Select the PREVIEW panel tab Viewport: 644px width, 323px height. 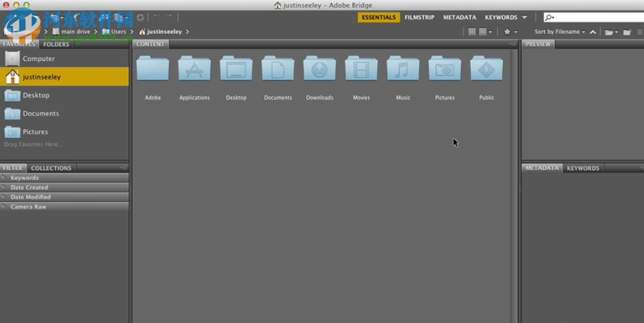click(538, 45)
